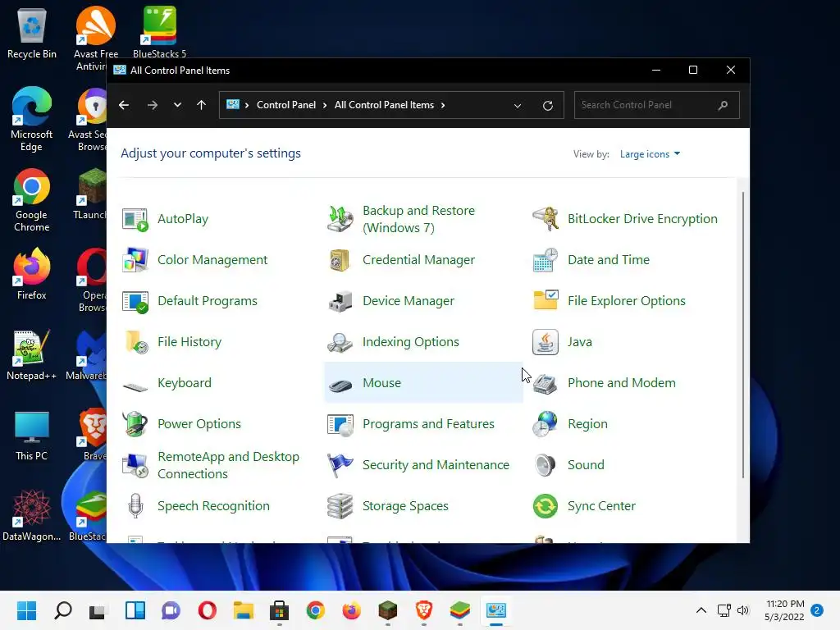840x630 pixels.
Task: Open Date and Time calendar icon
Action: [546, 260]
